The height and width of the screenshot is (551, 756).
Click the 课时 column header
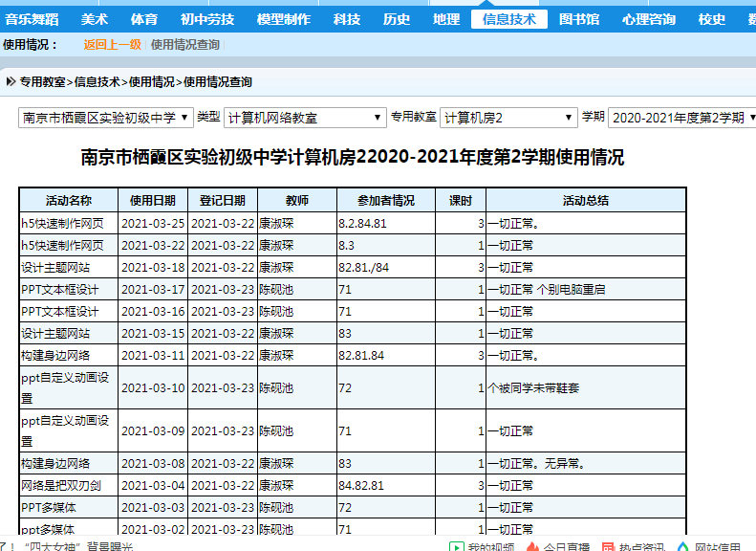coord(461,200)
